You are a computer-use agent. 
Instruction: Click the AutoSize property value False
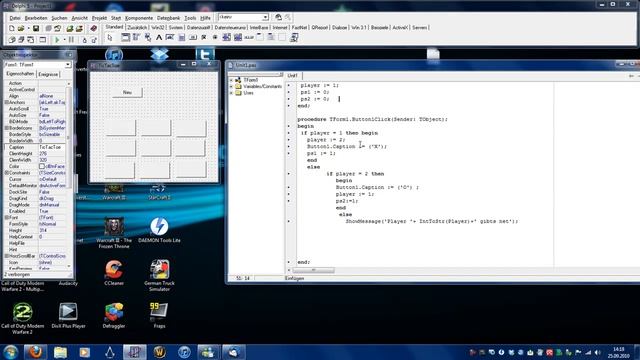[x=52, y=116]
